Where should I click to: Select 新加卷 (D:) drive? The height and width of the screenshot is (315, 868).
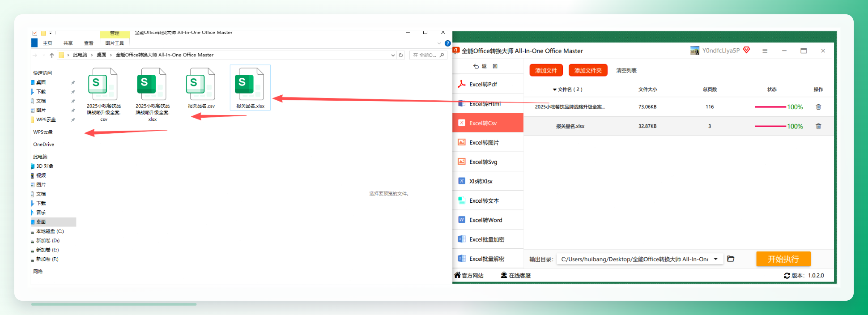click(47, 241)
